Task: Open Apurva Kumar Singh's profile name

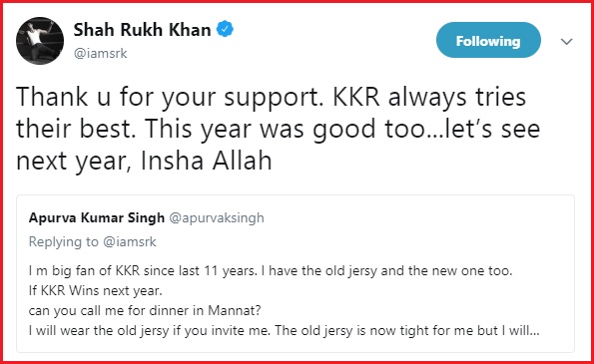Action: [x=97, y=218]
